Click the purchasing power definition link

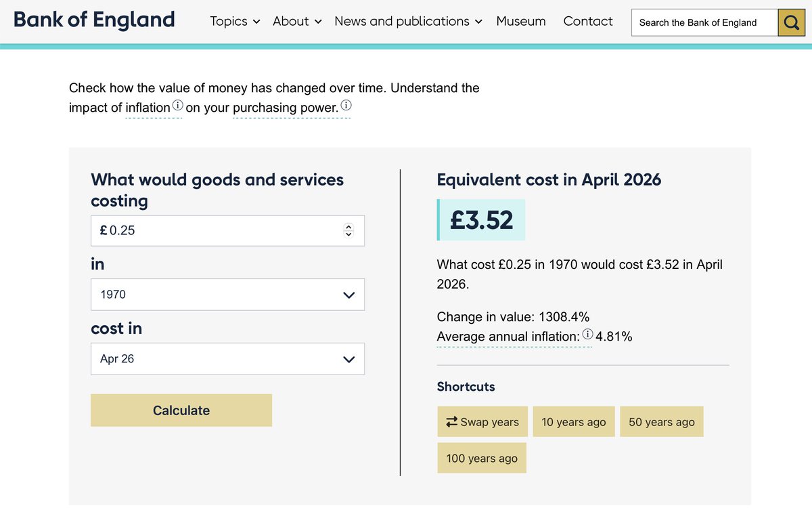coord(285,108)
